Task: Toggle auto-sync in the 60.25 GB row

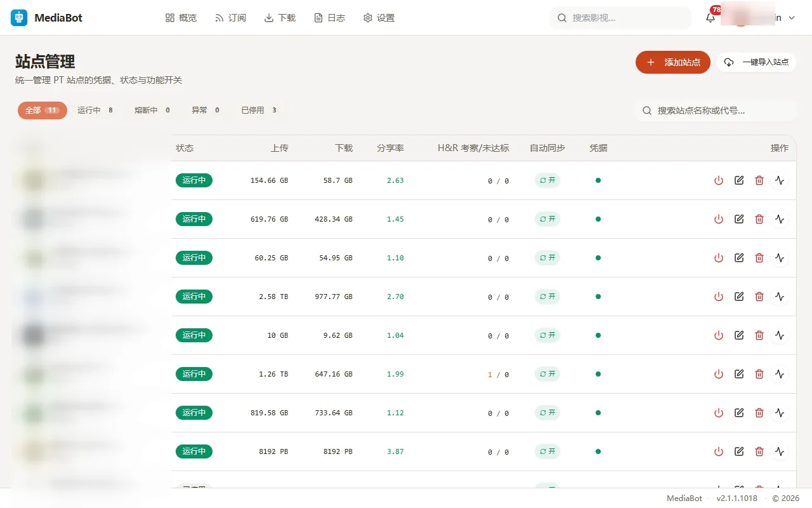Action: point(547,258)
